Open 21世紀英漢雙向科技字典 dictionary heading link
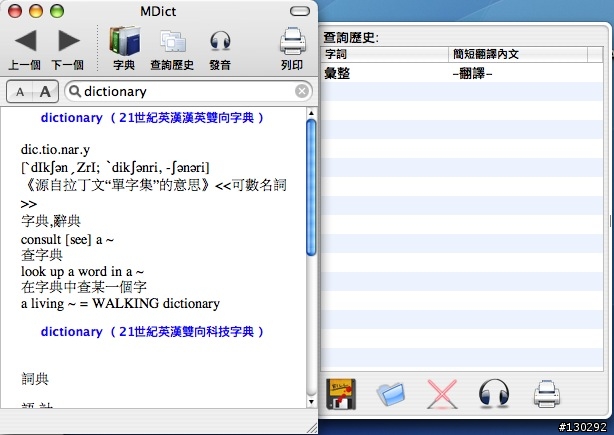Screen dimensions: 614x435 (x=152, y=332)
